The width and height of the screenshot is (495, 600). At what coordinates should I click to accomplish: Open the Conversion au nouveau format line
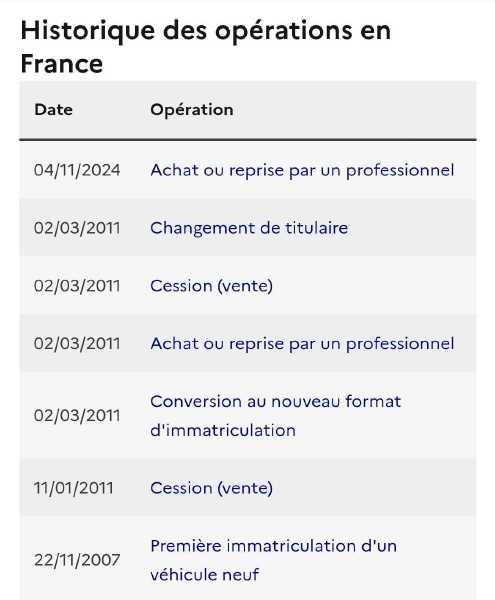275,402
